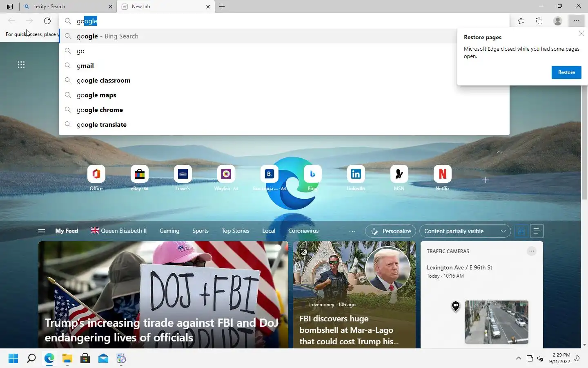Collapse the quick links row chevron
This screenshot has width=588, height=368.
click(x=499, y=152)
